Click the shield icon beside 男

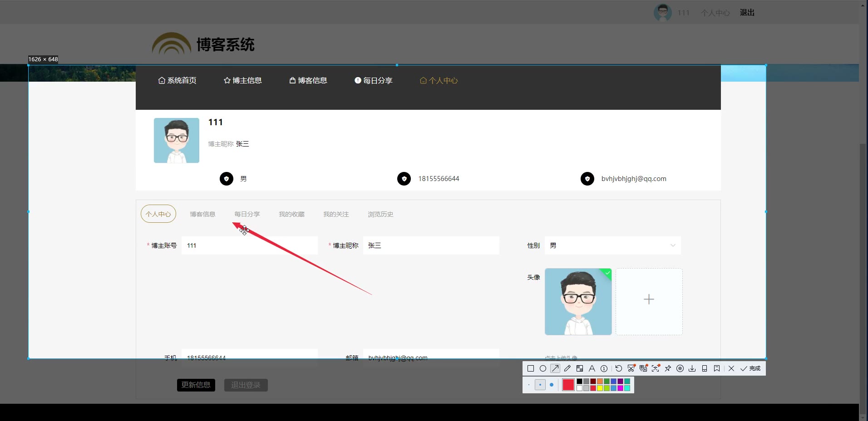[x=227, y=179]
